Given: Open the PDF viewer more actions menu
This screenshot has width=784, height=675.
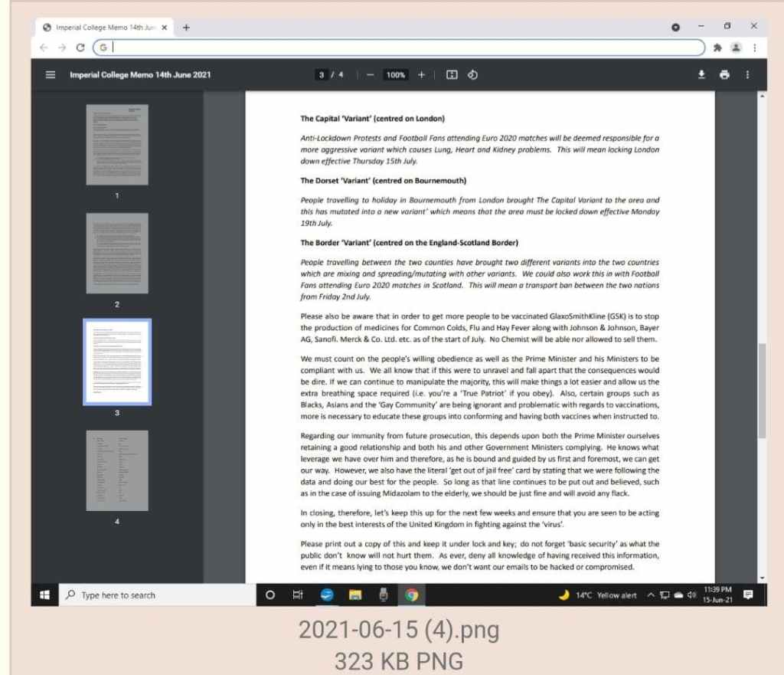Looking at the screenshot, I should coord(747,75).
